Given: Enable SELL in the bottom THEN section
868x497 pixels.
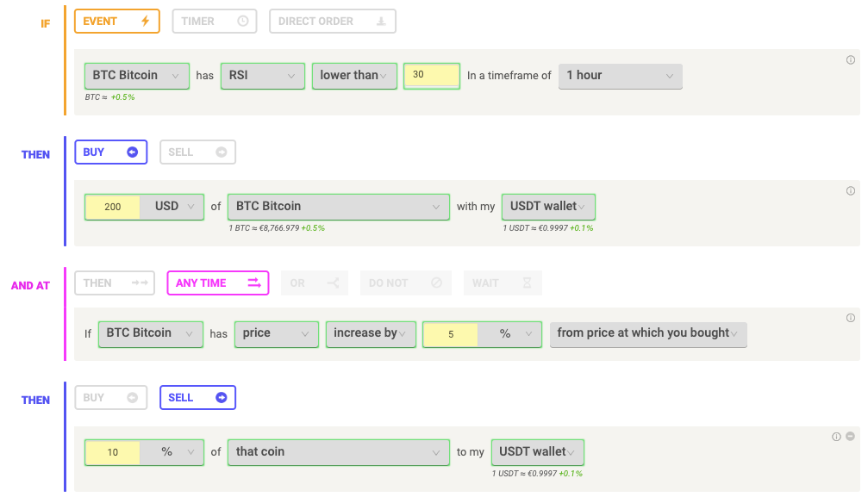Looking at the screenshot, I should click(x=197, y=397).
